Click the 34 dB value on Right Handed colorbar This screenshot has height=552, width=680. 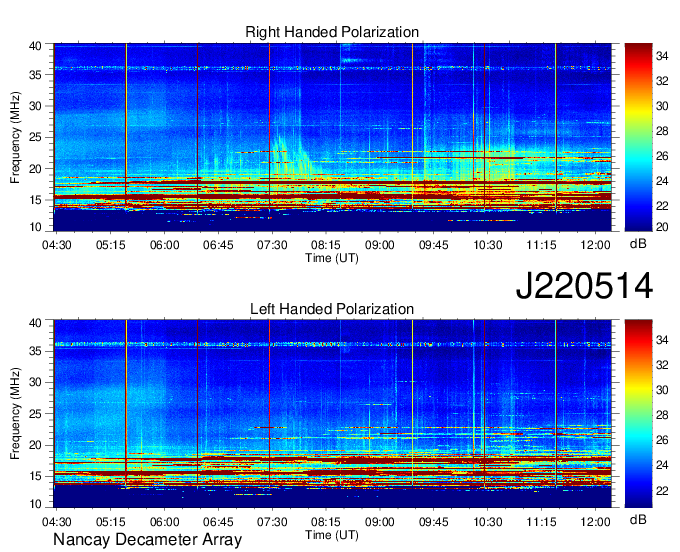[662, 56]
